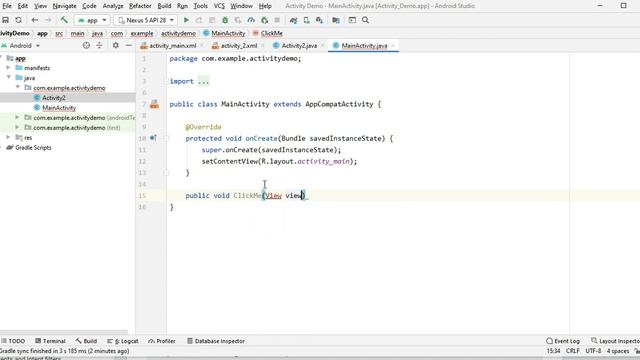640x360 pixels.
Task: Build project with the hammer icon
Action: (x=64, y=20)
